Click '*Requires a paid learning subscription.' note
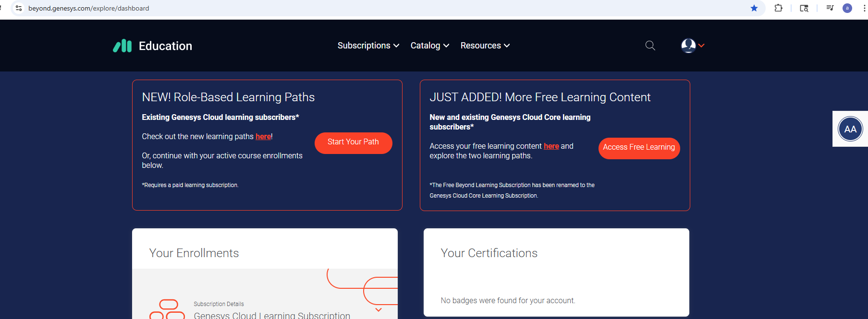The height and width of the screenshot is (319, 868). click(190, 185)
